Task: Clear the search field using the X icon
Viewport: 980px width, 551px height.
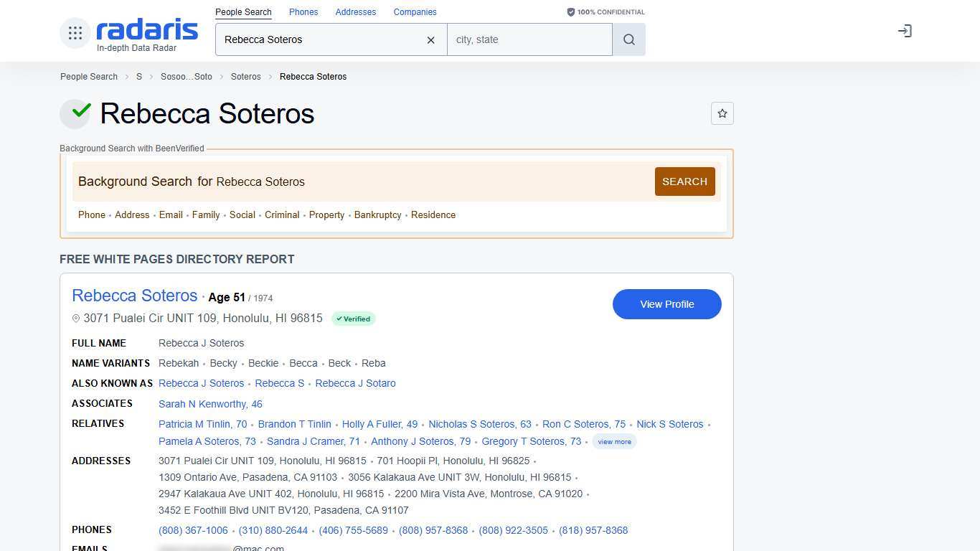Action: tap(430, 40)
